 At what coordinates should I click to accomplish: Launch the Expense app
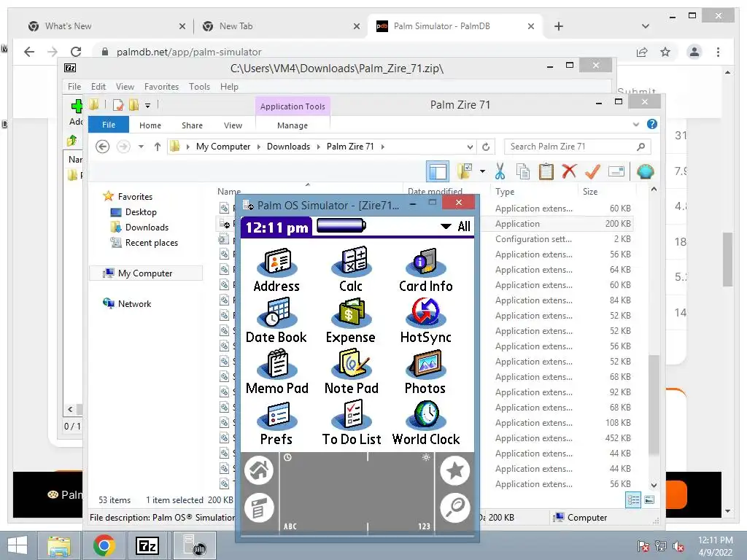(x=351, y=321)
